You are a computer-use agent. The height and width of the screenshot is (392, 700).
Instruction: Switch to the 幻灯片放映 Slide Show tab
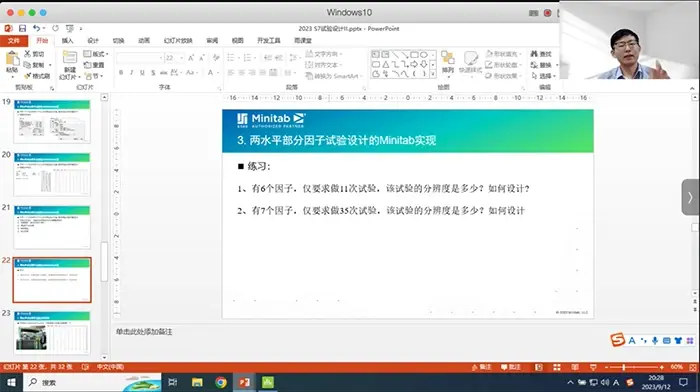[x=178, y=41]
